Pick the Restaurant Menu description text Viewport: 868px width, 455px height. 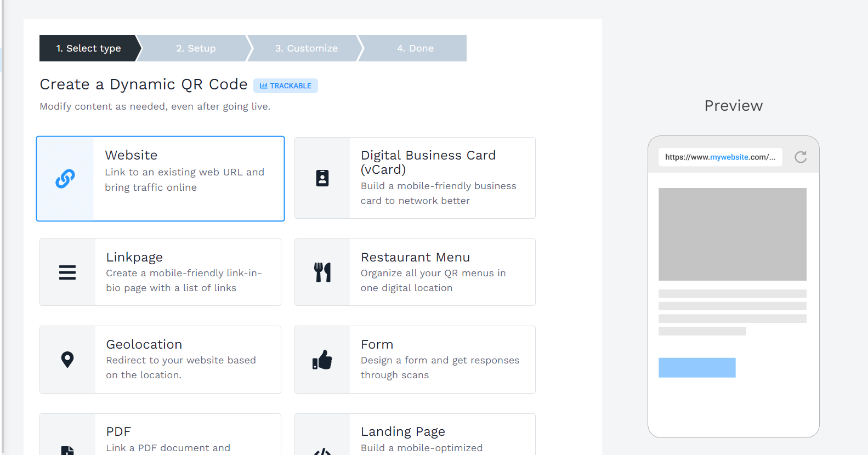(x=433, y=280)
